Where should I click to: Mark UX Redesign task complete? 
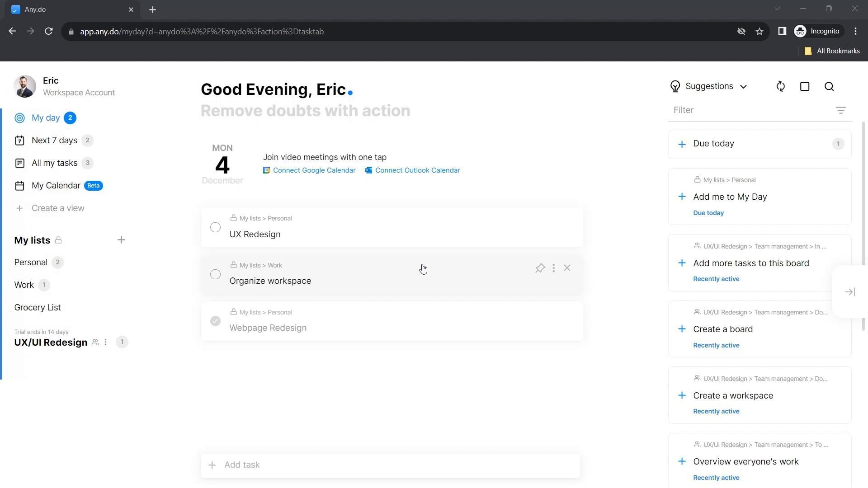click(x=215, y=227)
